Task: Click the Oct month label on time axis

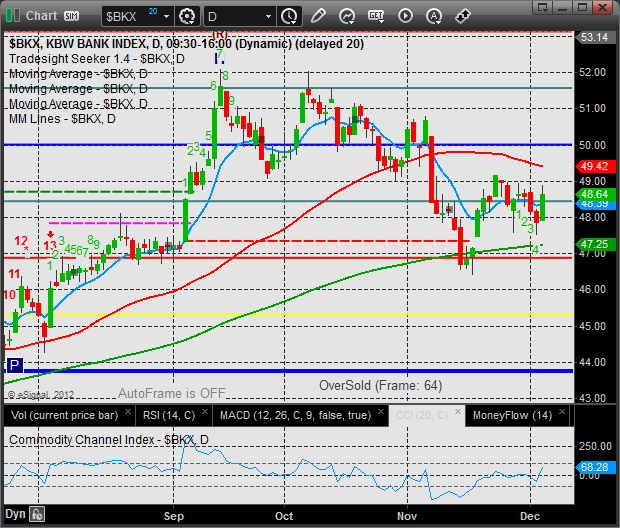Action: 284,516
